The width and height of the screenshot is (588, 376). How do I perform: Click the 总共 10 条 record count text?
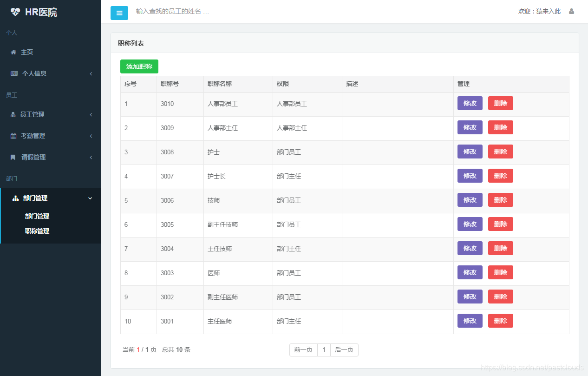click(x=176, y=350)
